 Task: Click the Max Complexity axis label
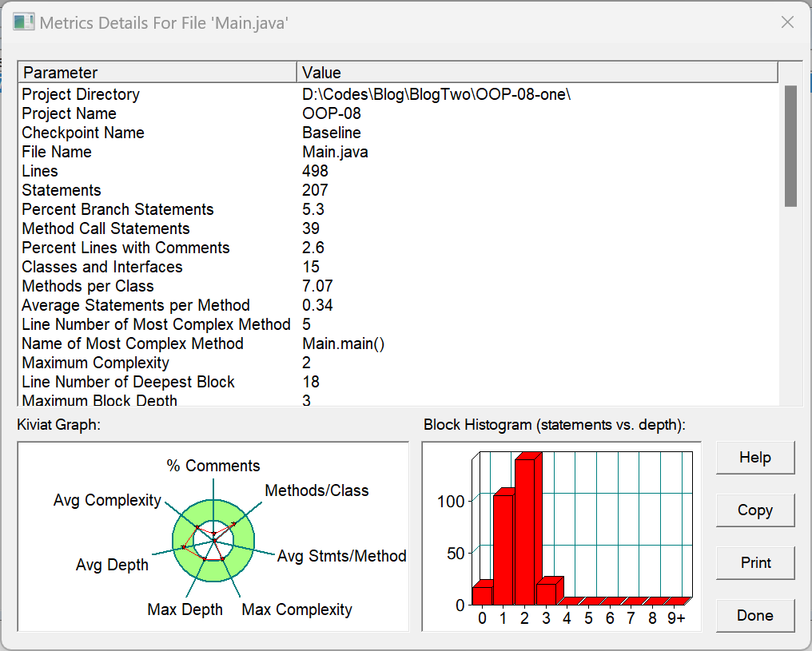[x=297, y=609]
